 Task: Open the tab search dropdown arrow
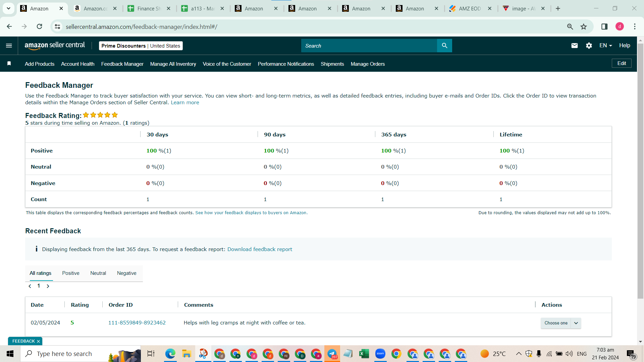[8, 8]
